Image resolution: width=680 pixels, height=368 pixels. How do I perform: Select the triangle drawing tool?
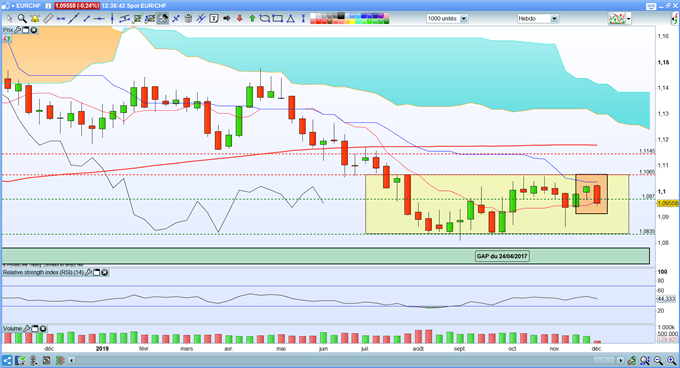(x=291, y=18)
